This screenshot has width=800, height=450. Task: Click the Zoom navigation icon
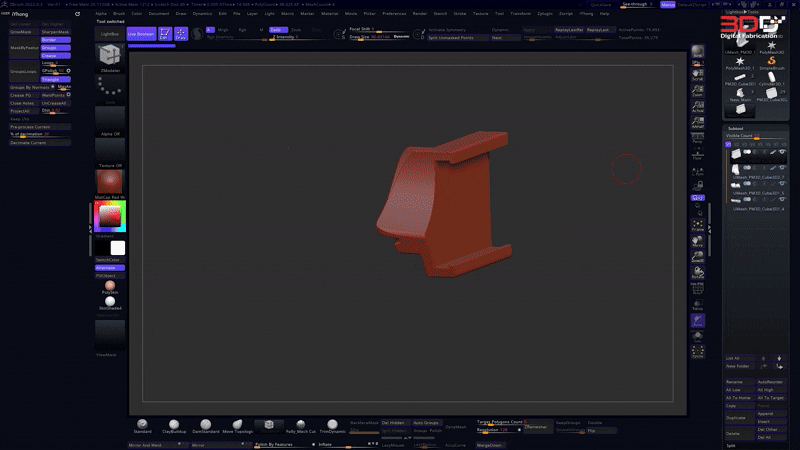(698, 92)
